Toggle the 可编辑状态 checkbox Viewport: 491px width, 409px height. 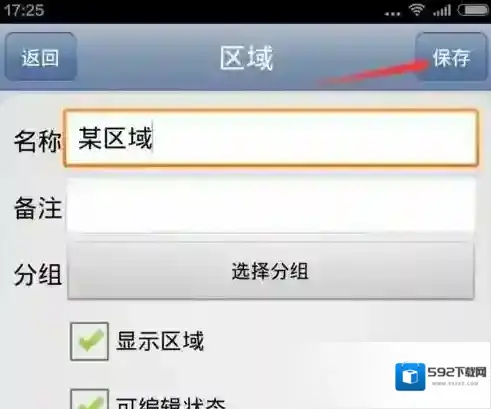pos(89,399)
